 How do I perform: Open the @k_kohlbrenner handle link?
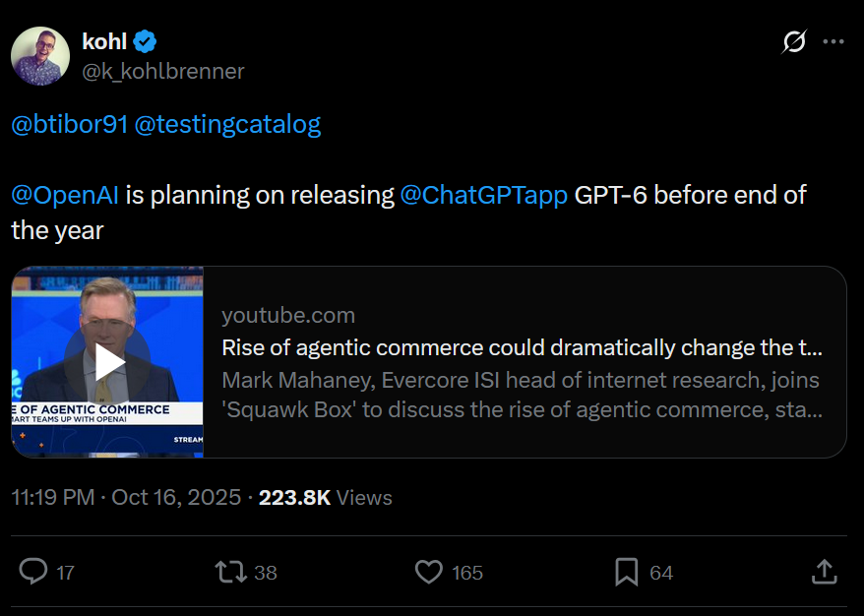(x=163, y=71)
